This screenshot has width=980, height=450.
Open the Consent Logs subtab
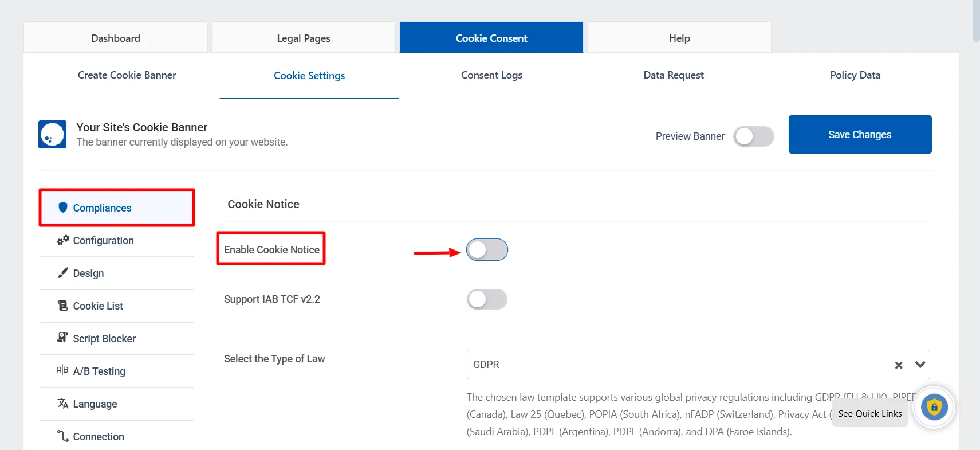pyautogui.click(x=491, y=75)
